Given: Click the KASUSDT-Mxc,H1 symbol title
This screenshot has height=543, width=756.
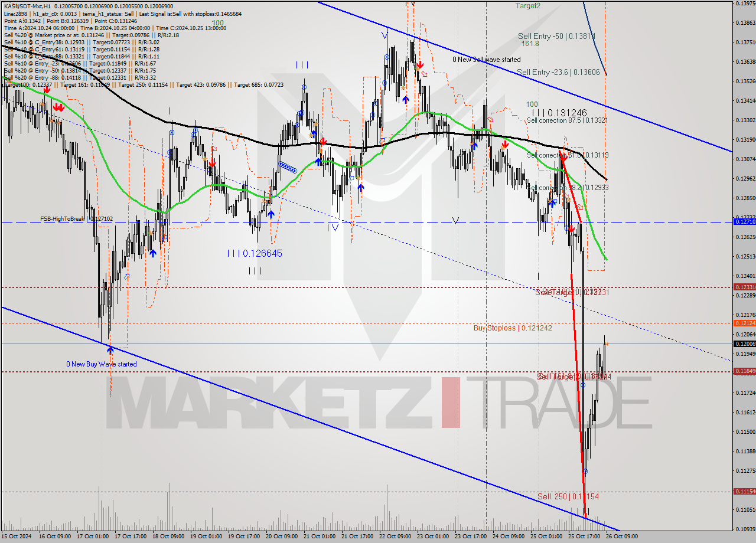Looking at the screenshot, I should pos(28,6).
